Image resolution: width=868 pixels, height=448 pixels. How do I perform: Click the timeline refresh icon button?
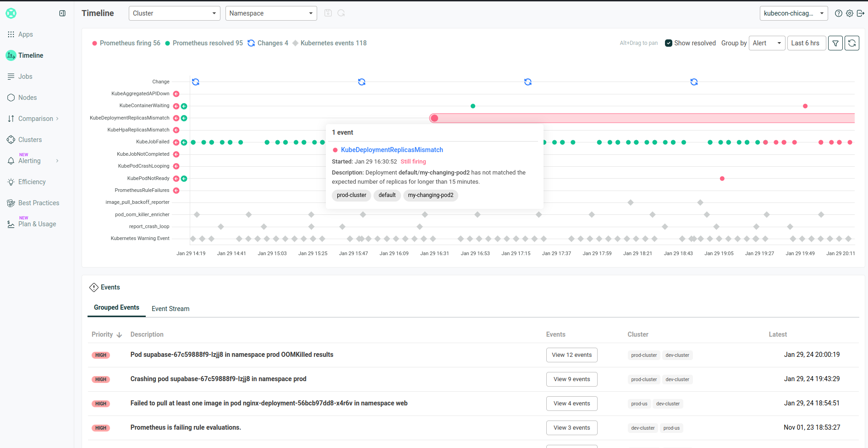[852, 43]
